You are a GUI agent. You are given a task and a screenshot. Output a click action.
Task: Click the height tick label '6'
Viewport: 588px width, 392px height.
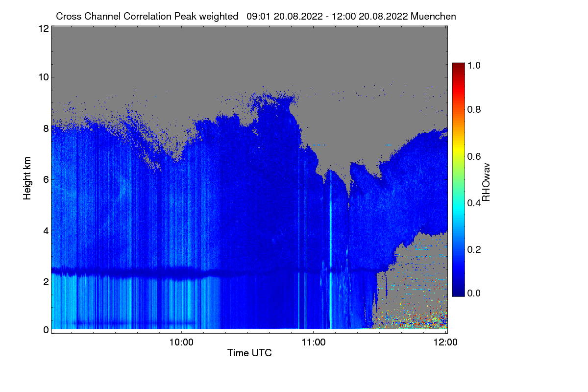(x=46, y=179)
